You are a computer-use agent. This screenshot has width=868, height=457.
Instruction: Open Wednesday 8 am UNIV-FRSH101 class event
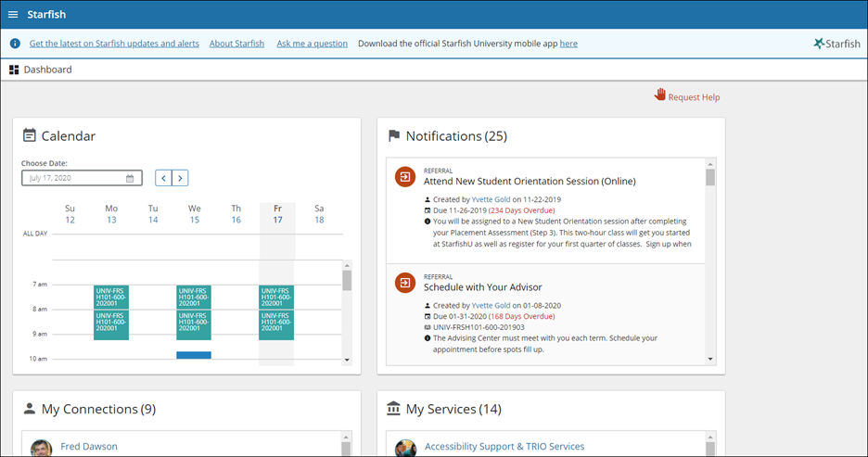tap(194, 324)
